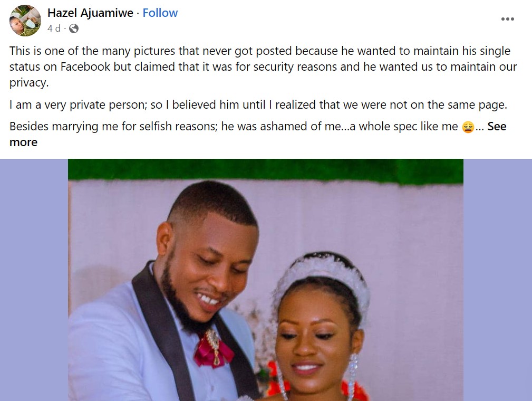Image resolution: width=532 pixels, height=401 pixels.
Task: Click the 4 d post timestamp
Action: pos(54,28)
